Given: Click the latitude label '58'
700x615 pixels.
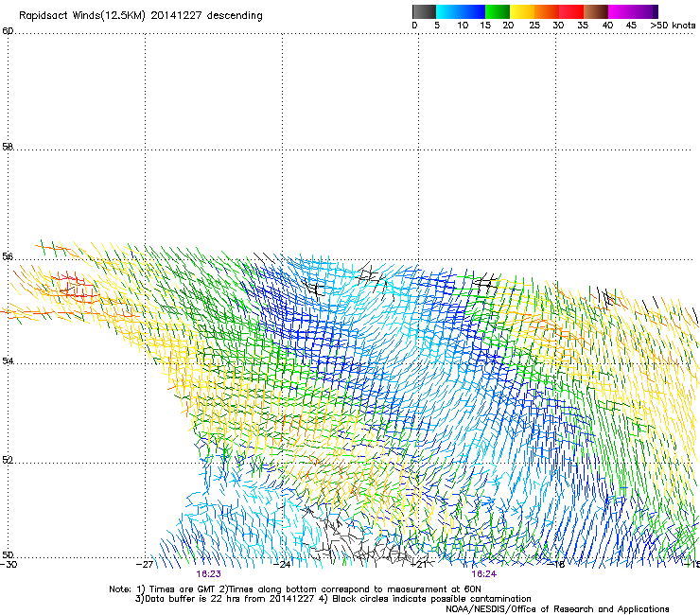Looking at the screenshot, I should point(8,147).
